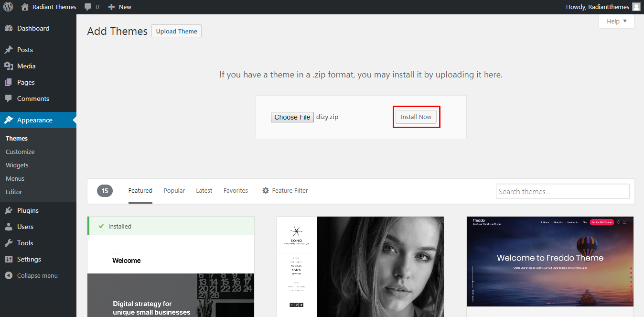Expand the Help dropdown panel
Image resolution: width=644 pixels, height=317 pixels.
point(616,21)
